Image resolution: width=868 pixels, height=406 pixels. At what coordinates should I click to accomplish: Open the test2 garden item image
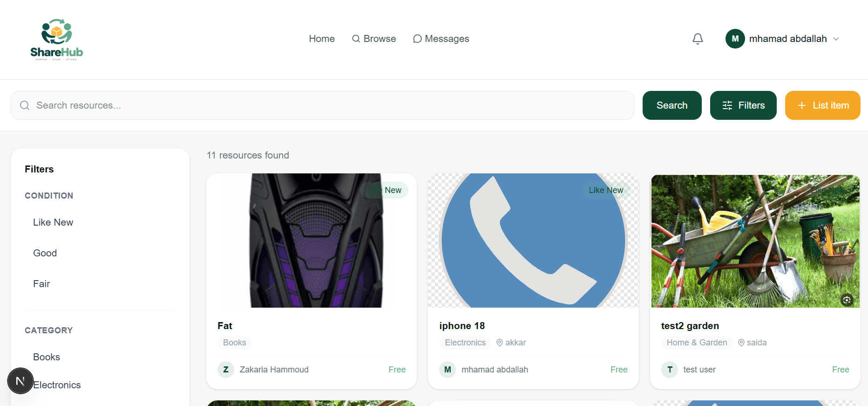[755, 241]
